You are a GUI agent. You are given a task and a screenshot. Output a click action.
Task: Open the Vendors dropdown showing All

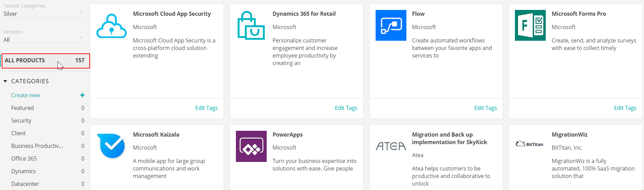43,40
